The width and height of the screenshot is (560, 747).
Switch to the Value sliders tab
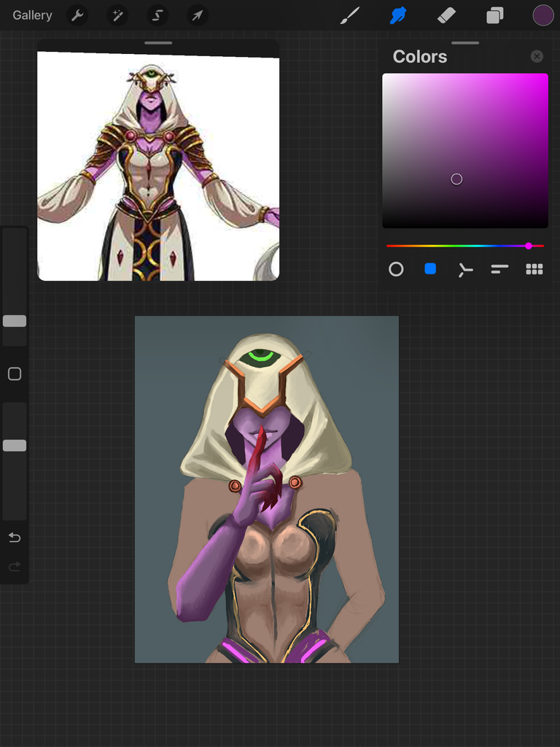pos(499,269)
